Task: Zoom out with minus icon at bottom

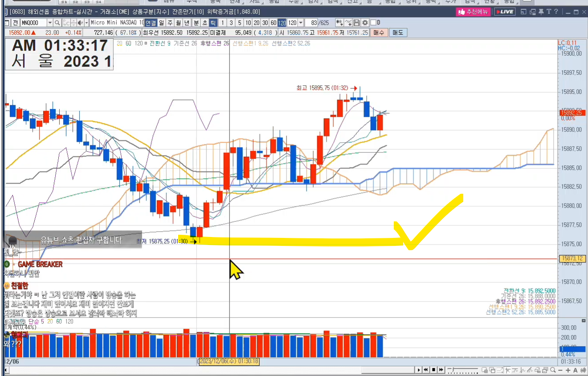Action: pyautogui.click(x=560, y=371)
